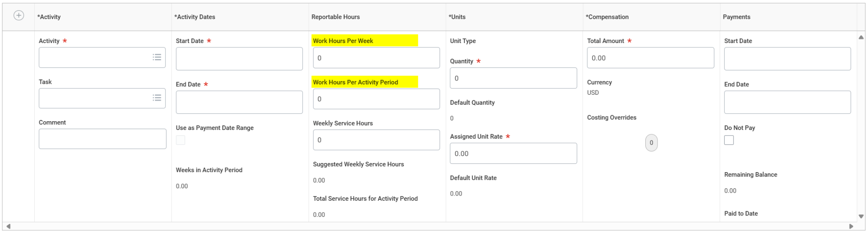
Task: Click the horizontal scroll right arrow
Action: (x=851, y=226)
